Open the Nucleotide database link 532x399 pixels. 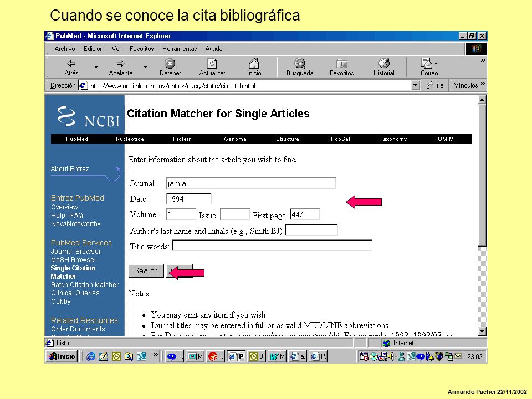click(x=130, y=139)
